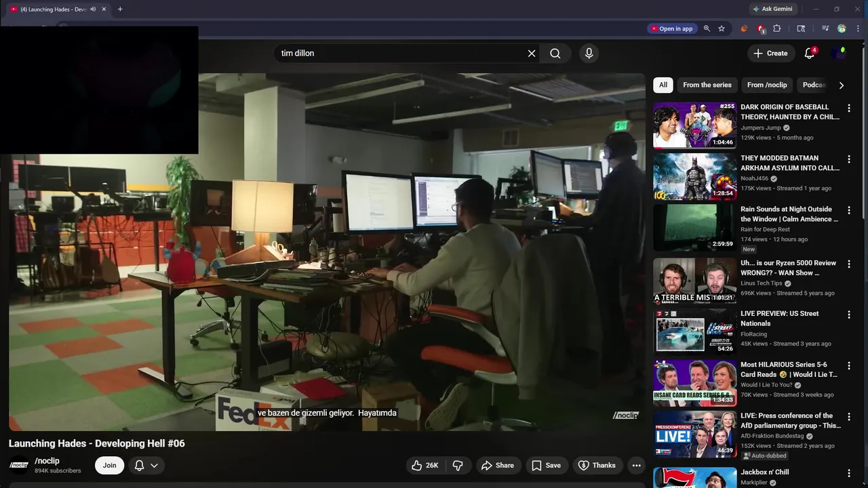This screenshot has width=868, height=488.
Task: Open options for Would I Lie video
Action: (x=848, y=366)
